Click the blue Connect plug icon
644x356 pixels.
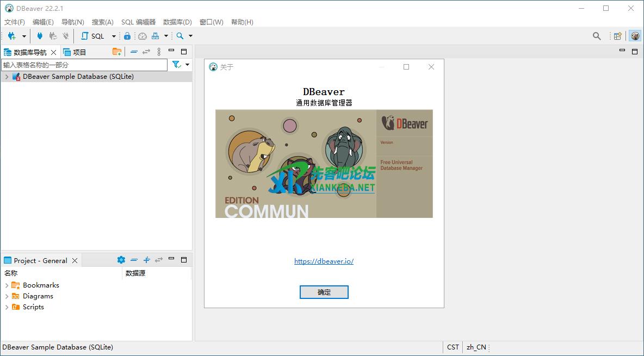[x=40, y=36]
